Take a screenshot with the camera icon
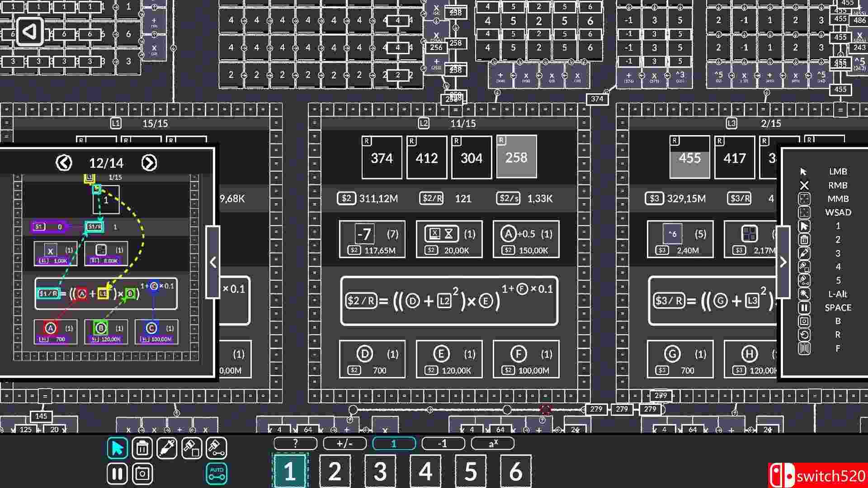The image size is (868, 488). pyautogui.click(x=142, y=474)
